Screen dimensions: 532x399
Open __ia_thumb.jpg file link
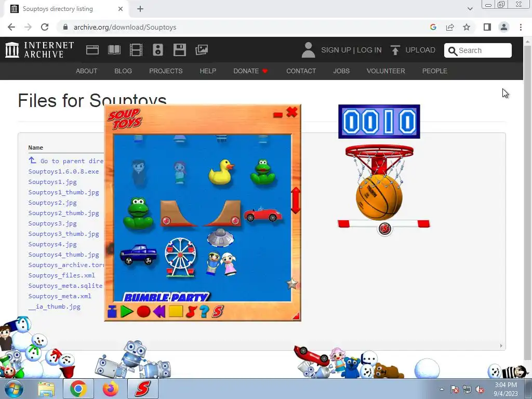[54, 307]
